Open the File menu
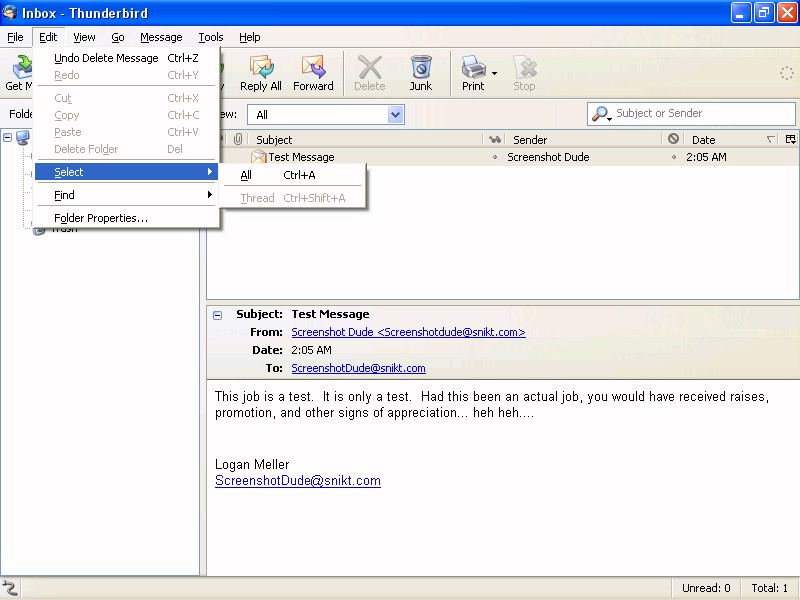 (15, 37)
